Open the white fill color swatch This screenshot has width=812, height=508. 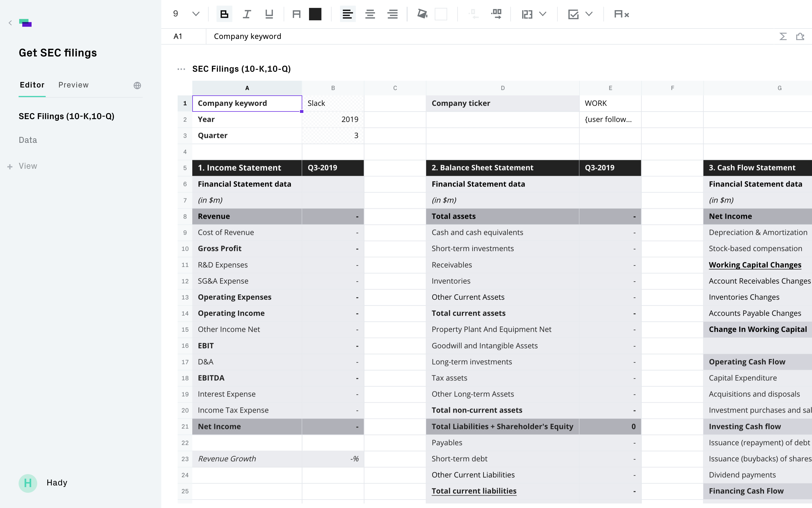pyautogui.click(x=441, y=14)
